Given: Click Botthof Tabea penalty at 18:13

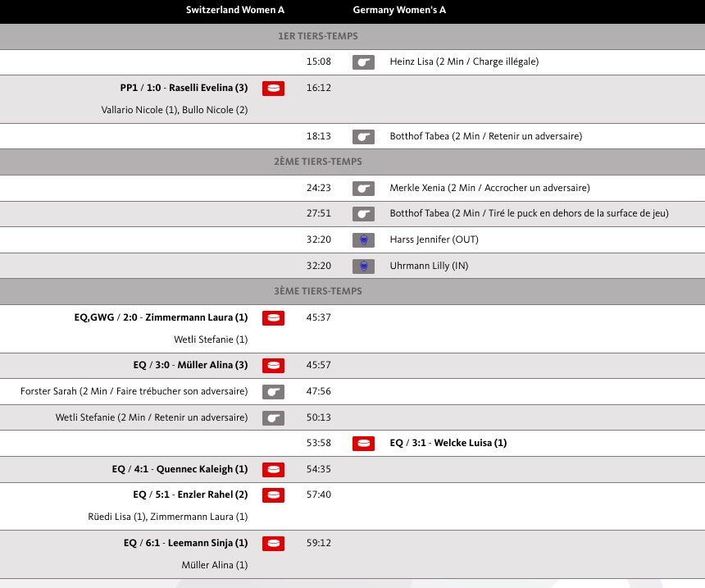Looking at the screenshot, I should 485,137.
